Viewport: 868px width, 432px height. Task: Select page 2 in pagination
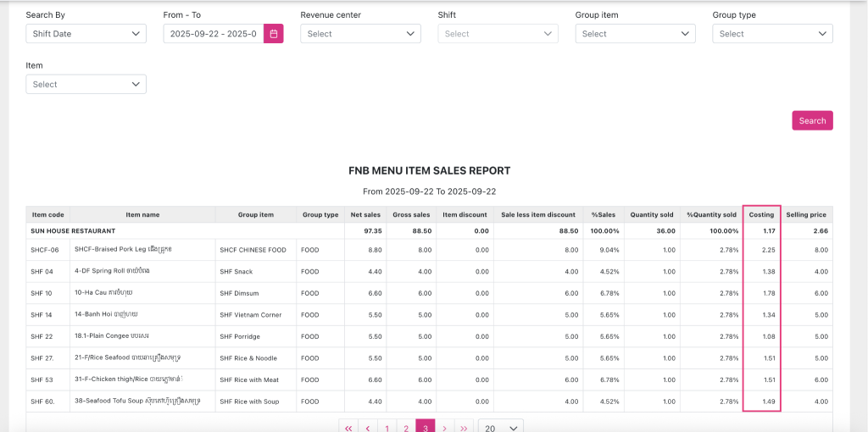coord(406,428)
